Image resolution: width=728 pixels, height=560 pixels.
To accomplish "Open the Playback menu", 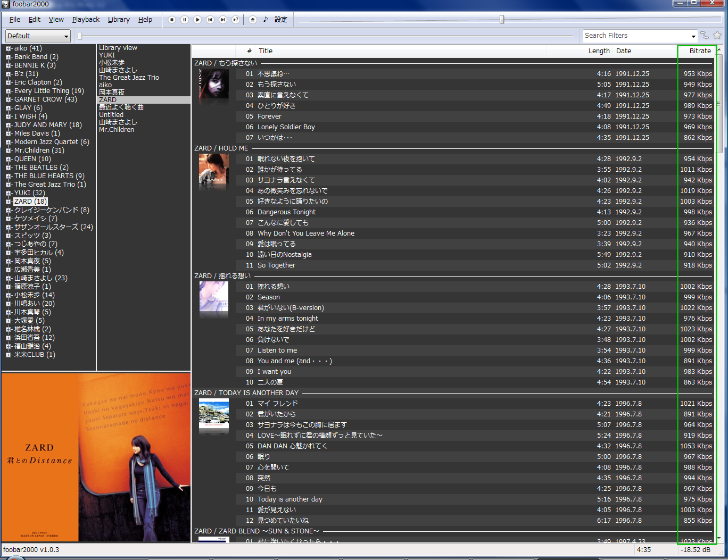I will coord(86,20).
